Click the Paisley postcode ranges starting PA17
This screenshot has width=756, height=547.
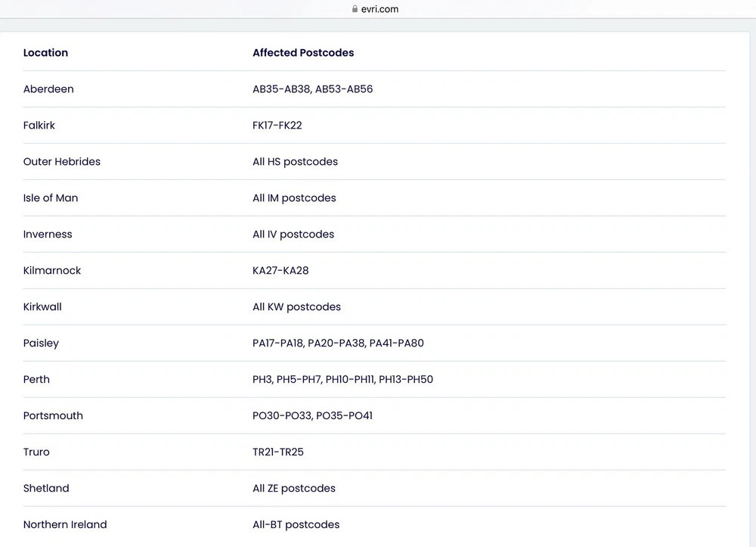point(338,343)
